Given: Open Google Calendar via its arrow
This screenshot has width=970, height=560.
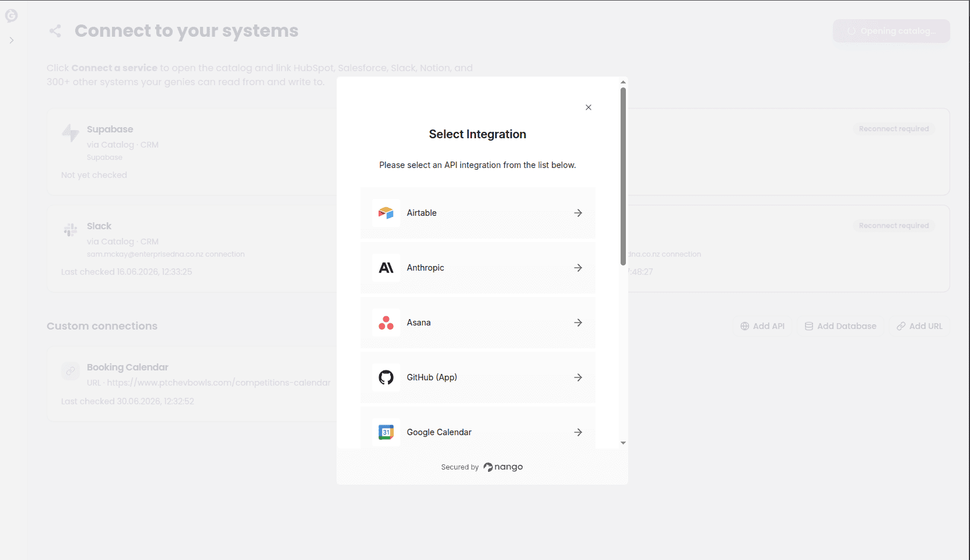Looking at the screenshot, I should tap(578, 432).
